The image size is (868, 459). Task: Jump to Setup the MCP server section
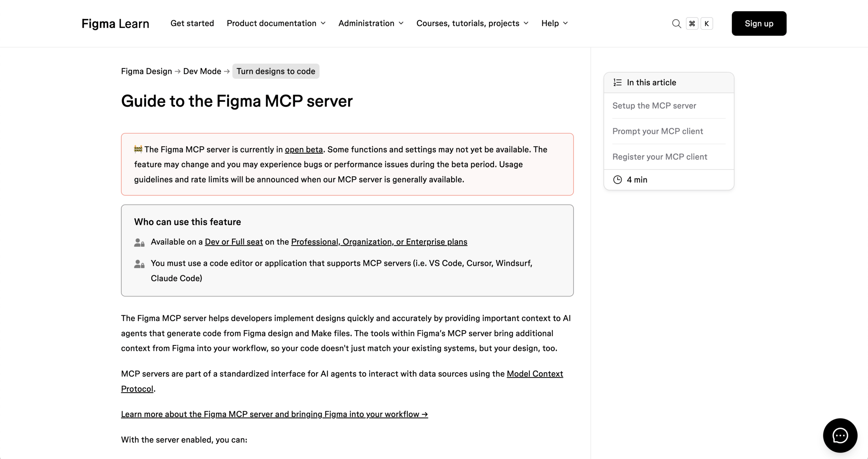[654, 105]
